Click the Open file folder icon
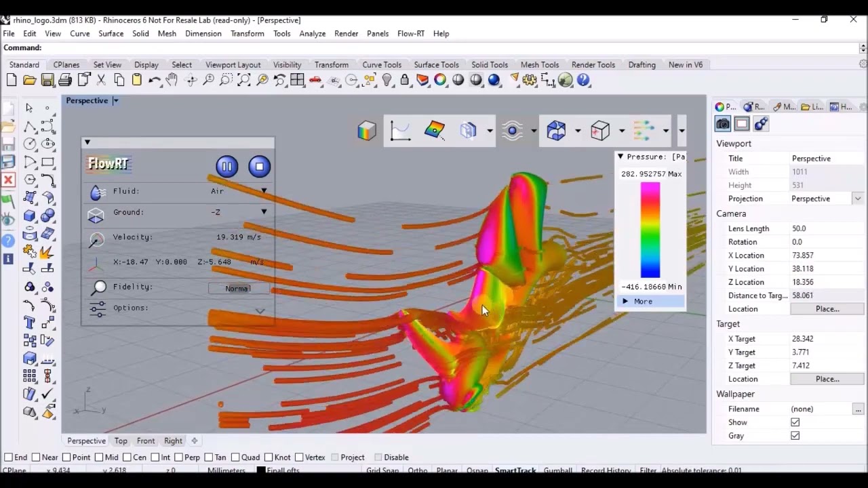This screenshot has height=488, width=868. 29,80
